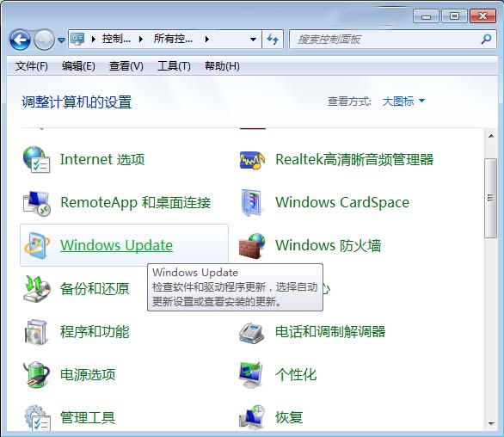
Task: Click the Windows Update link
Action: tap(116, 245)
